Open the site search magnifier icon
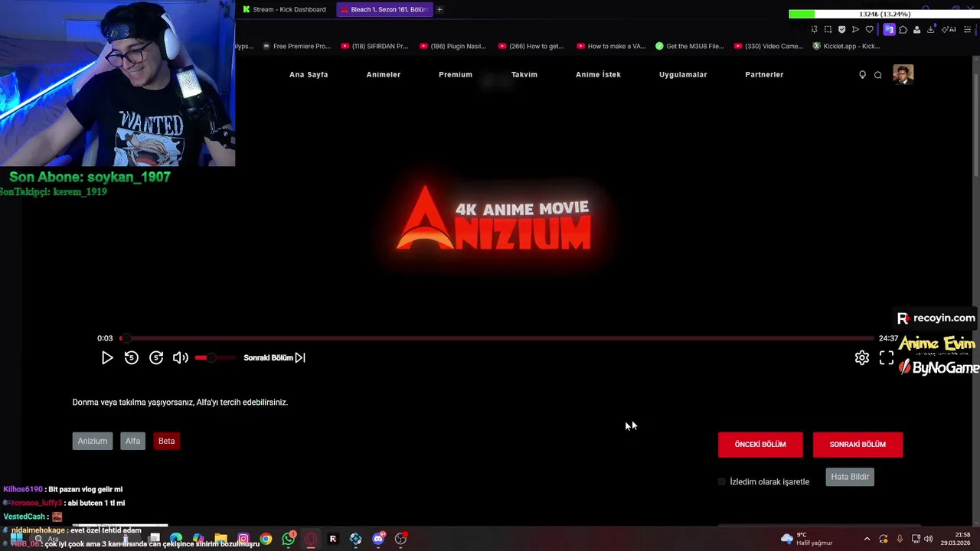The height and width of the screenshot is (551, 980). (878, 75)
